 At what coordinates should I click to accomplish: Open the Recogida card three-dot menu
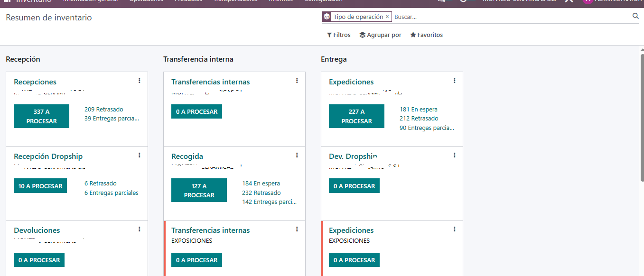pos(297,156)
